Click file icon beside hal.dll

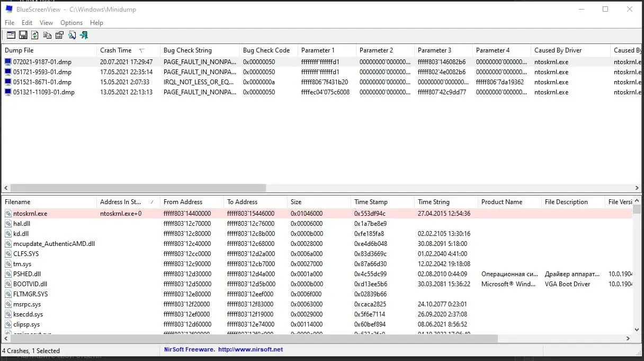[8, 224]
